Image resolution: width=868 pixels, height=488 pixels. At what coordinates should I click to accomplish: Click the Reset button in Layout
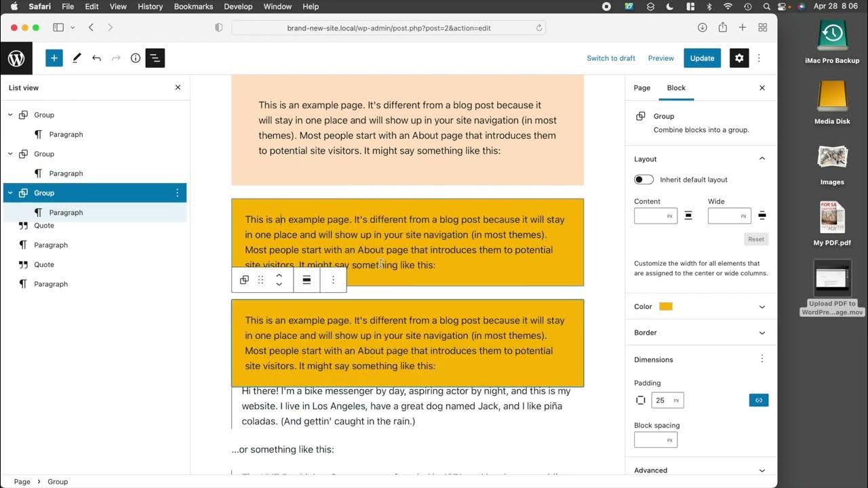coord(756,239)
